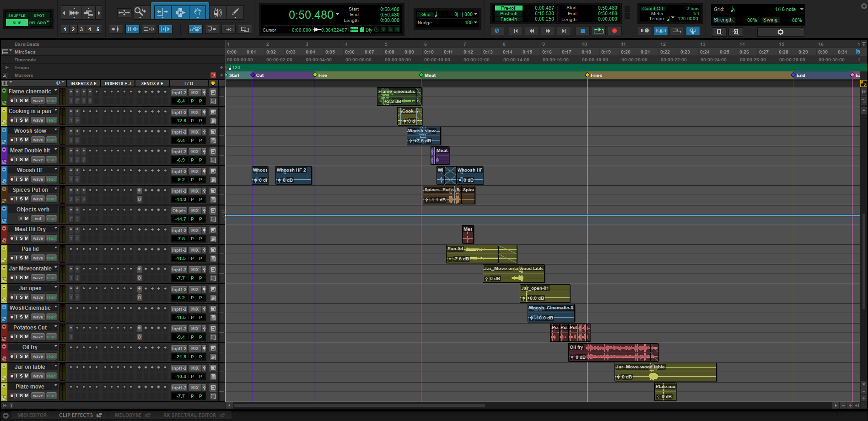Mute the Objects verb track
Screen dimensions: 868x421
[27, 219]
